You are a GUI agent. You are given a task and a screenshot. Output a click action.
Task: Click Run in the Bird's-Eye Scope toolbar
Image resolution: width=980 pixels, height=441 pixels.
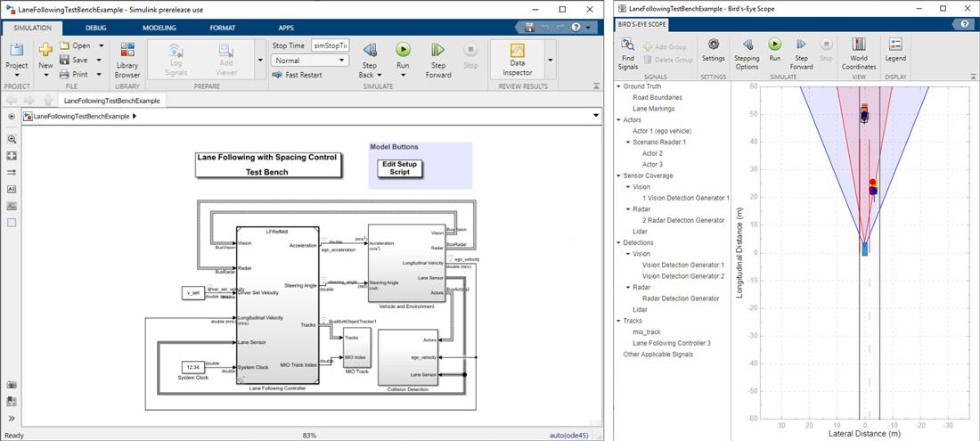point(775,45)
